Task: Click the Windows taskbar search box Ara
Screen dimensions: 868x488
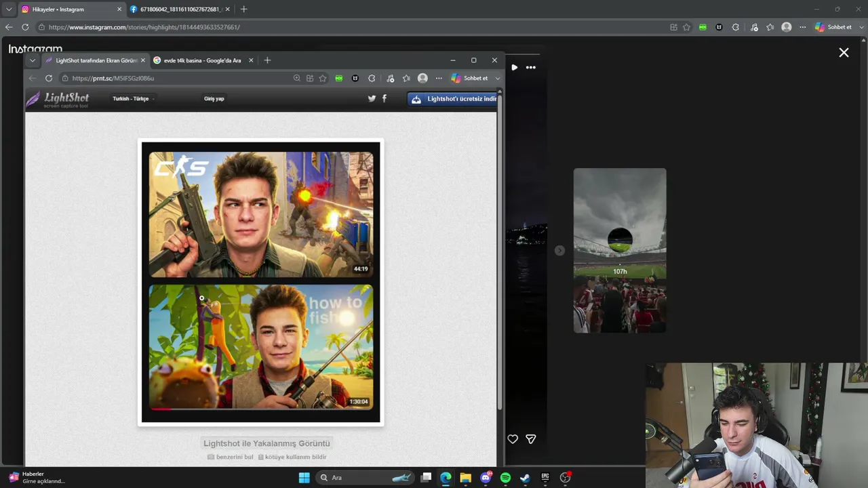Action: [366, 478]
